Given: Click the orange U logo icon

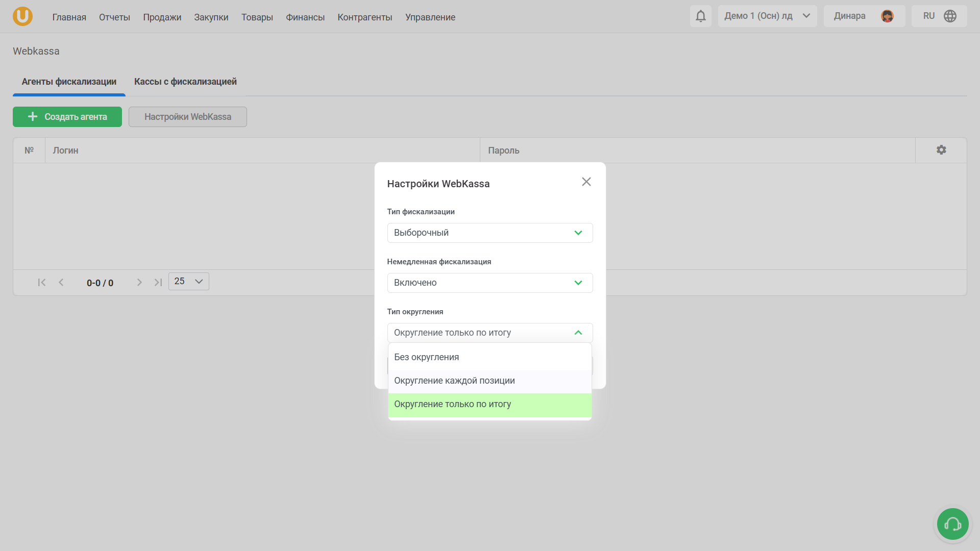Looking at the screenshot, I should tap(22, 16).
